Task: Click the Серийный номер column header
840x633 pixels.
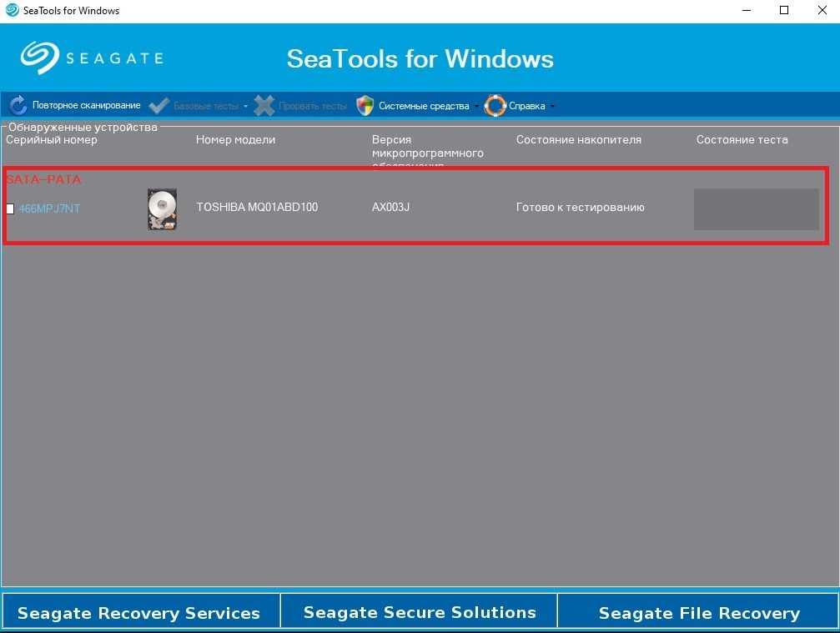Action: pyautogui.click(x=52, y=140)
